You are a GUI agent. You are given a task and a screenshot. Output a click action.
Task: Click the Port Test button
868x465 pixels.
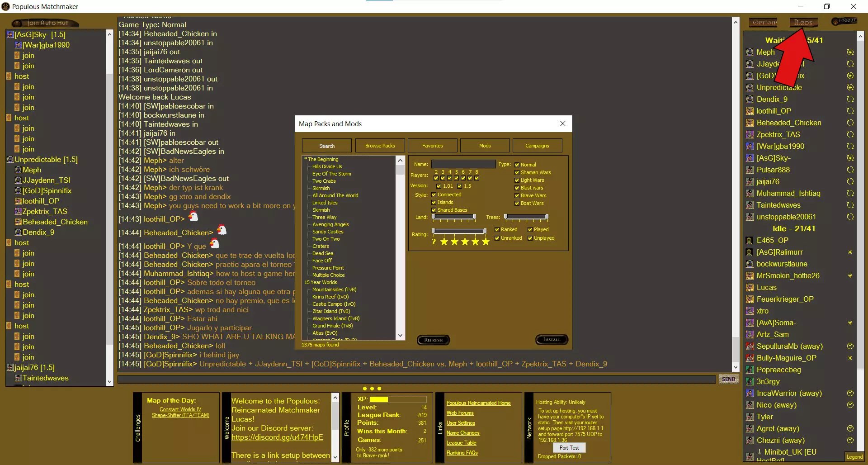pyautogui.click(x=569, y=448)
